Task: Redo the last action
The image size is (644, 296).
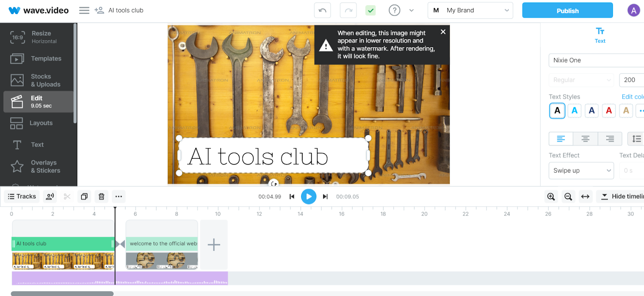Action: click(348, 10)
